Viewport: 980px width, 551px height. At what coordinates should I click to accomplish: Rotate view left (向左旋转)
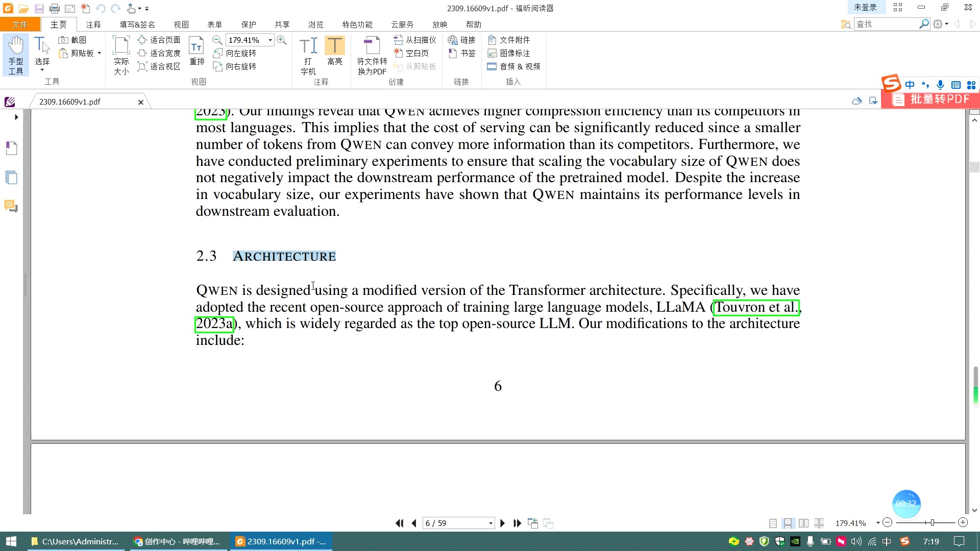235,53
